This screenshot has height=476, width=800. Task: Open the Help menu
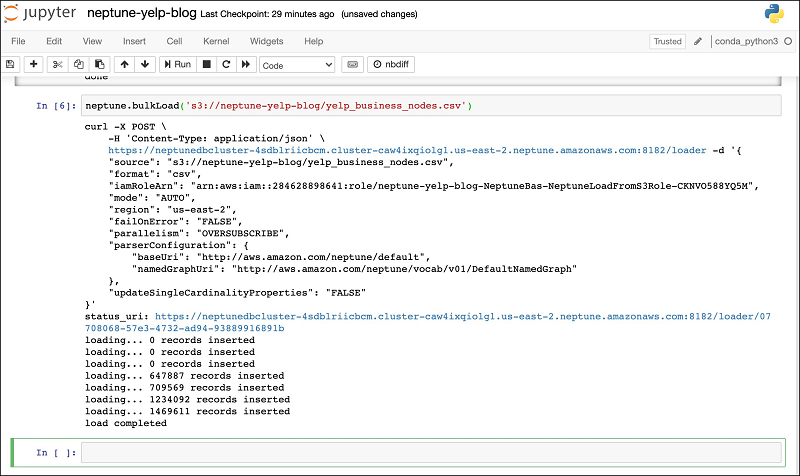click(x=314, y=41)
